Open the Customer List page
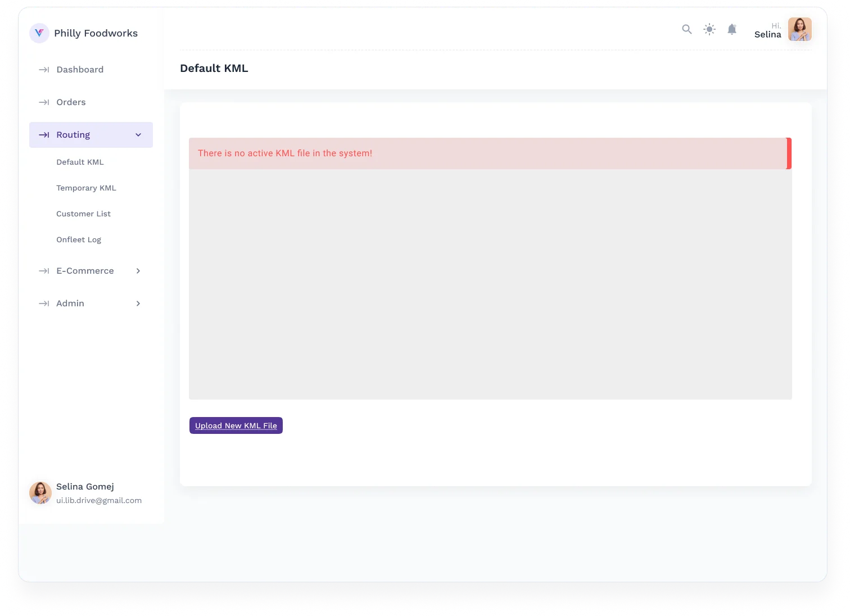 pos(83,214)
